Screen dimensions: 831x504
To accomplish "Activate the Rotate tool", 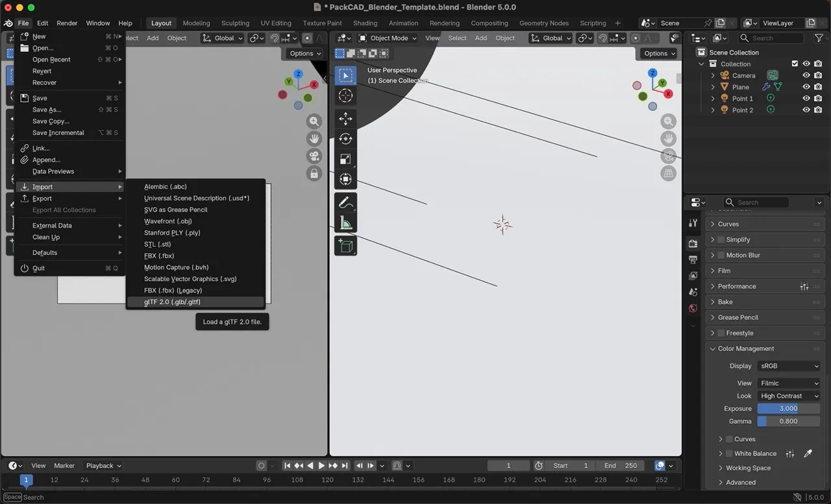I will point(345,138).
